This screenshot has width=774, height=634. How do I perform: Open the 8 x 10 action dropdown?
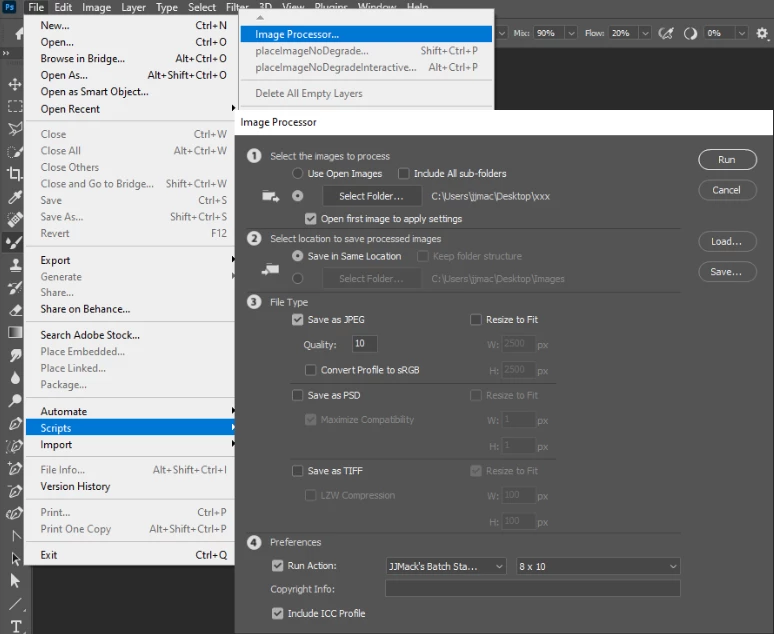point(598,566)
